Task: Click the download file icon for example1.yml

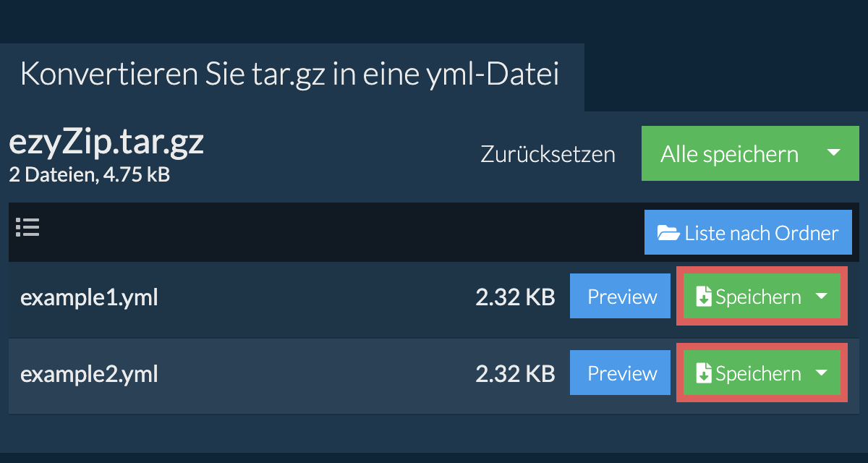Action: 703,297
